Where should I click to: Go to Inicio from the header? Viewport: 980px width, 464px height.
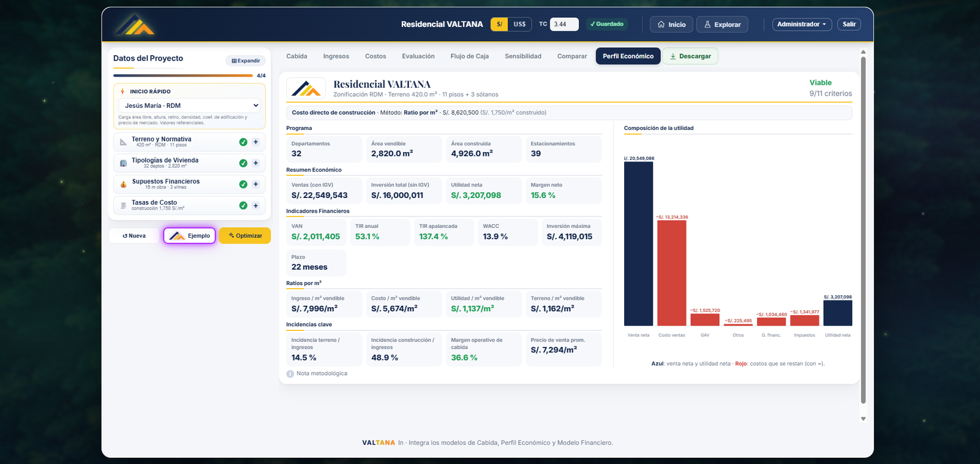(x=671, y=25)
